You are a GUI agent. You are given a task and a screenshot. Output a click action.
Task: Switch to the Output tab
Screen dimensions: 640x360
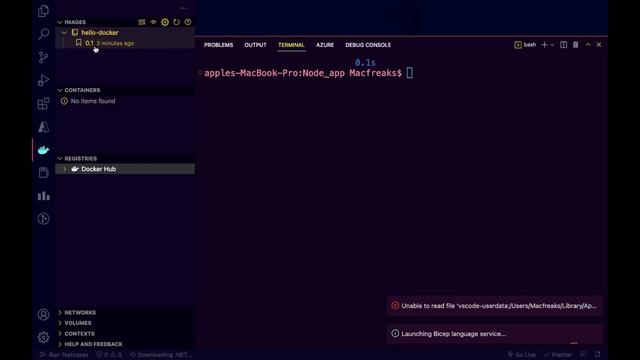click(x=255, y=45)
